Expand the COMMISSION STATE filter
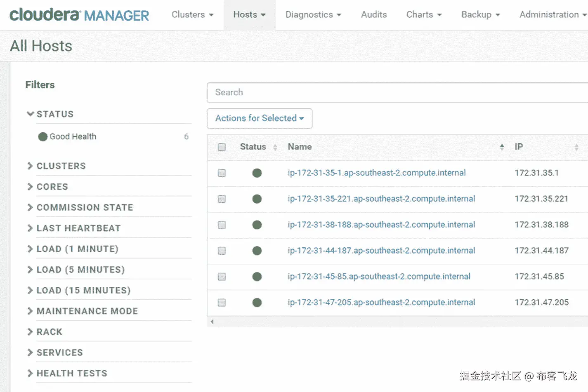Viewport: 588px width, 392px height. coord(80,207)
